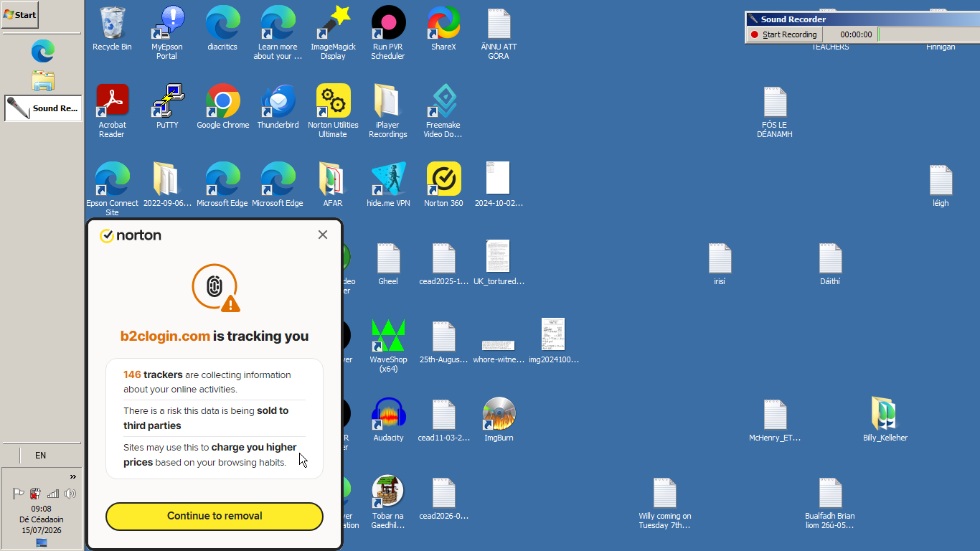Select the 2024-10-02 document icon
The width and height of the screenshot is (980, 551).
[499, 185]
